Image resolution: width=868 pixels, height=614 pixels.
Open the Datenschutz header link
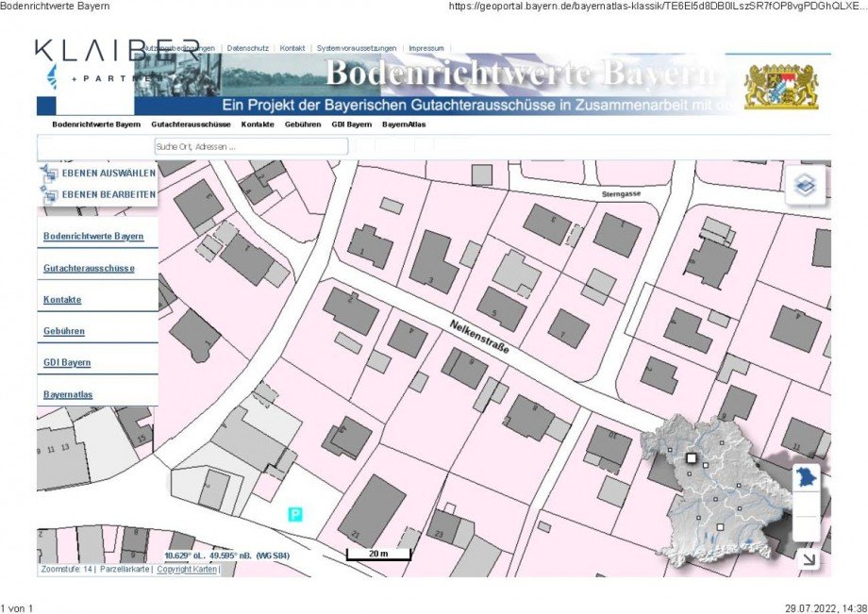pyautogui.click(x=247, y=48)
